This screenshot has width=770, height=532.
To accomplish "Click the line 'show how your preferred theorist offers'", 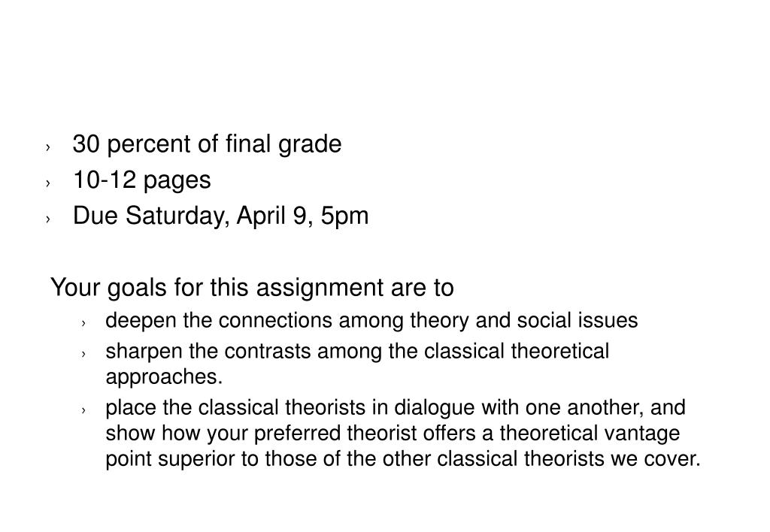I will [393, 434].
